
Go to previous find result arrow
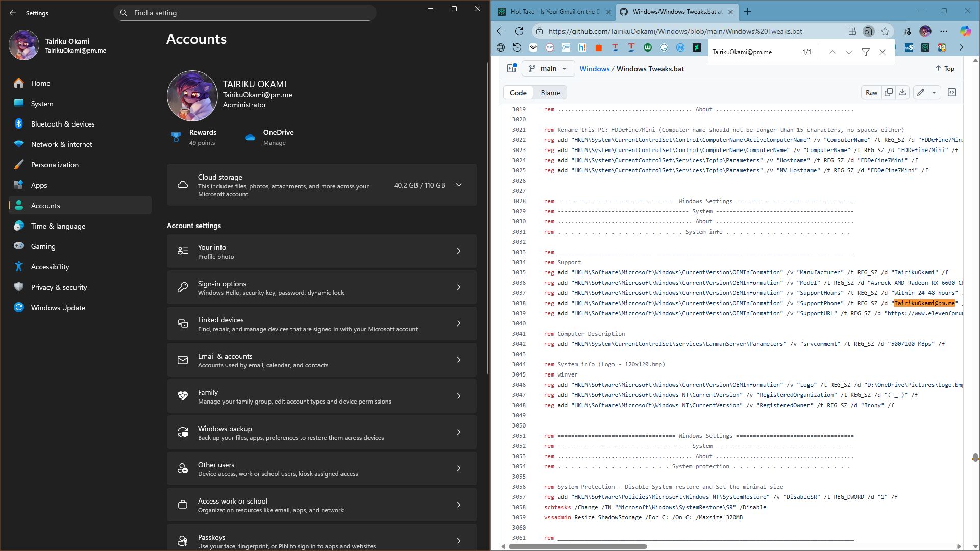pos(832,52)
